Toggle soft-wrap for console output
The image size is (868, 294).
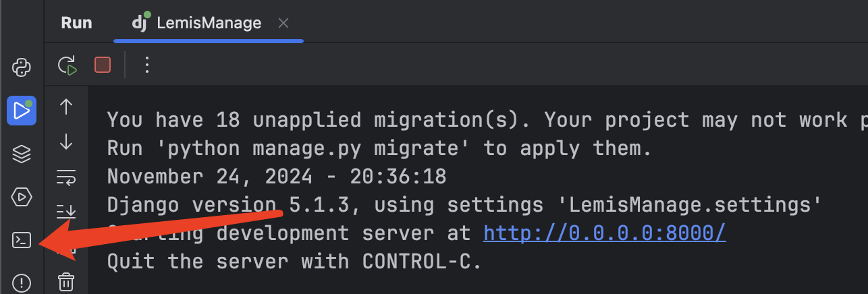point(66,177)
